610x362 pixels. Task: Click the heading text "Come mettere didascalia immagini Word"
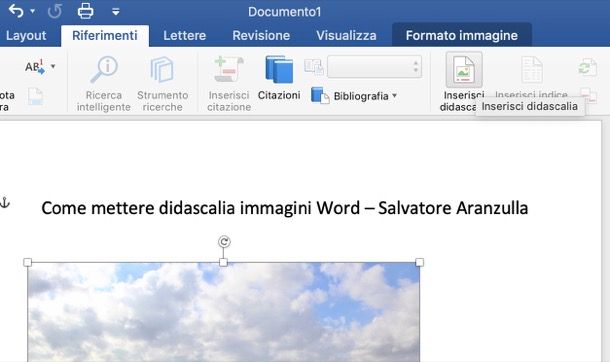click(201, 208)
